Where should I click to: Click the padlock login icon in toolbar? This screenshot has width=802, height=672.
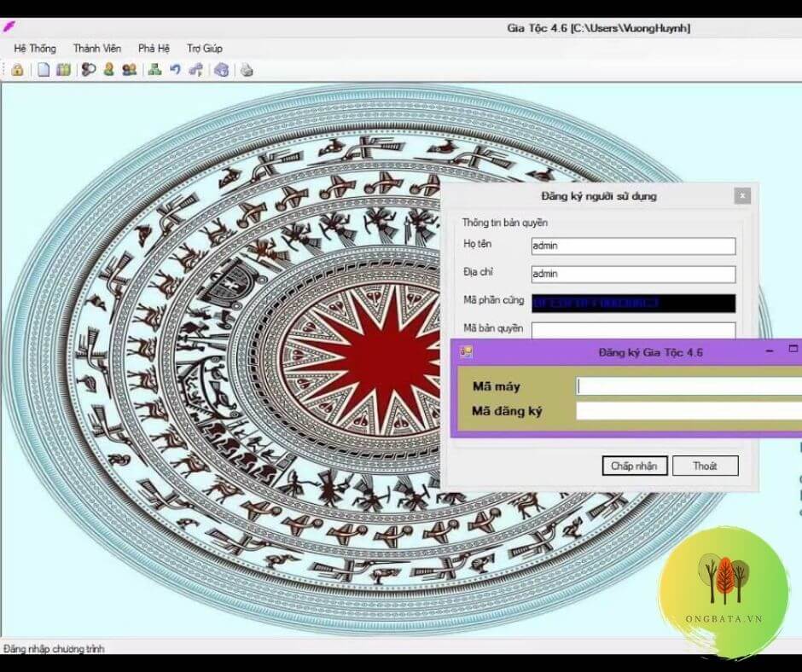tap(17, 70)
